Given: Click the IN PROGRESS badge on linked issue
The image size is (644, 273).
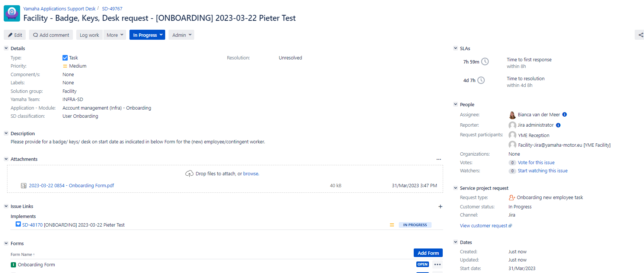Looking at the screenshot, I should (x=415, y=225).
